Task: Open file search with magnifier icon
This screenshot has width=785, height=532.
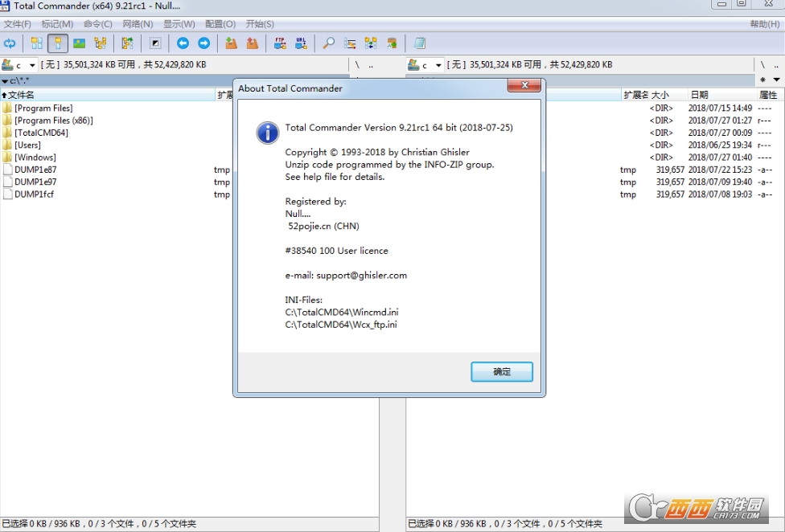Action: click(328, 43)
